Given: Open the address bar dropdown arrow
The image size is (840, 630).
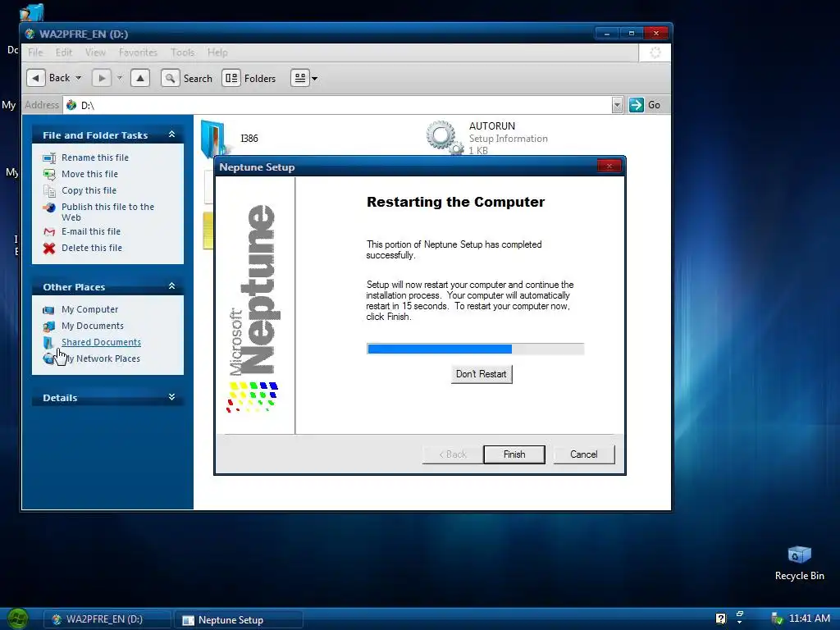Looking at the screenshot, I should pyautogui.click(x=617, y=105).
